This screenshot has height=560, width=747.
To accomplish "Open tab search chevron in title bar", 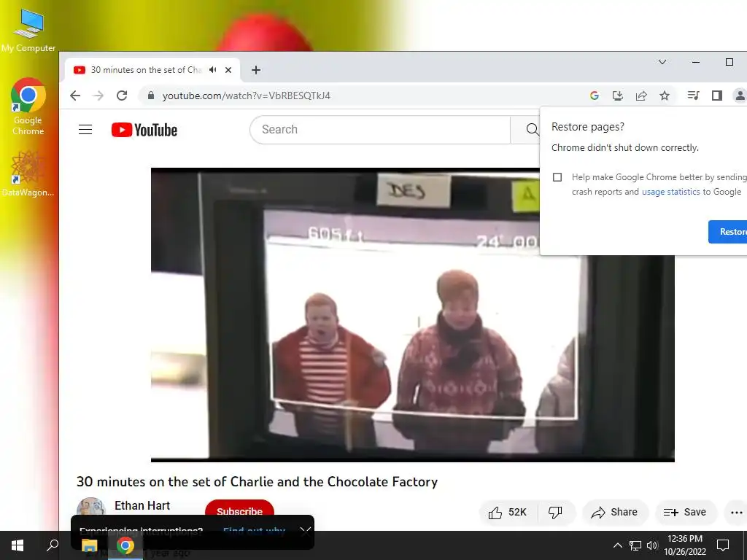I will (662, 62).
